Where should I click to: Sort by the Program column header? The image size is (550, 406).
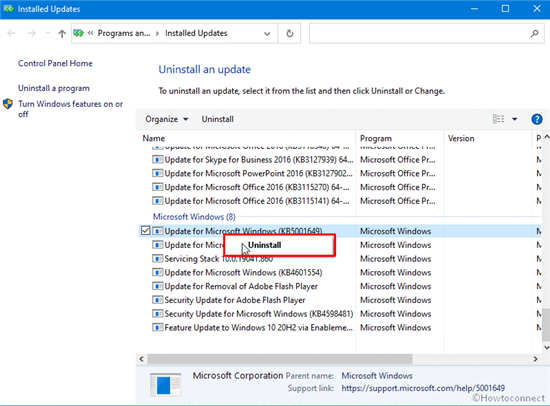tap(376, 138)
